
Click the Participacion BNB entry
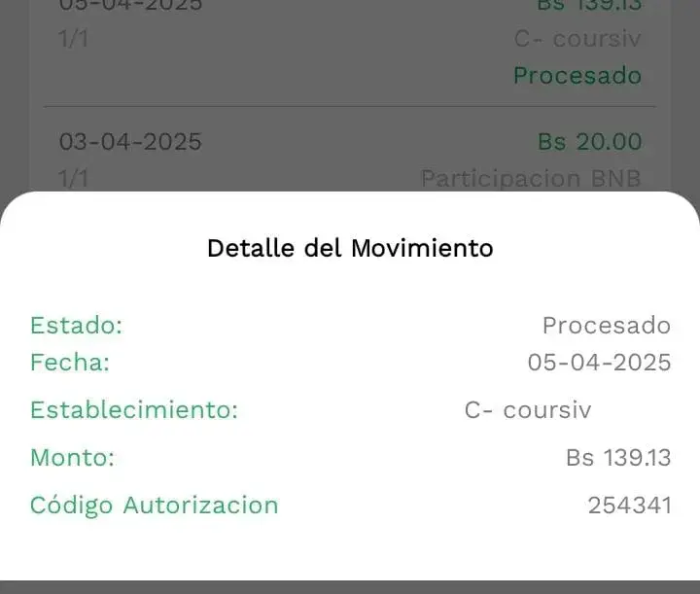point(531,179)
